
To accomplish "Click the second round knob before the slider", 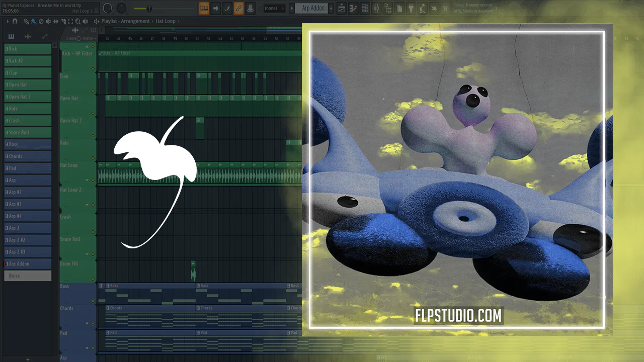I will 122,8.
